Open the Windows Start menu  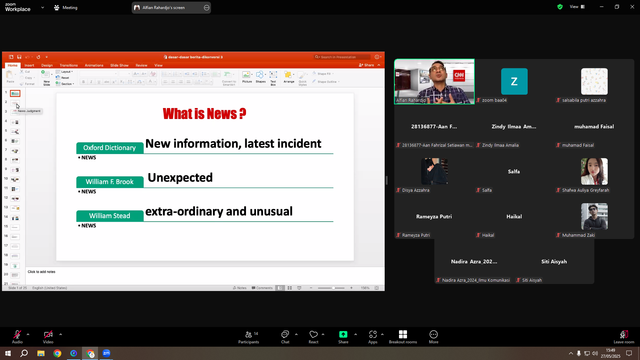click(8, 353)
